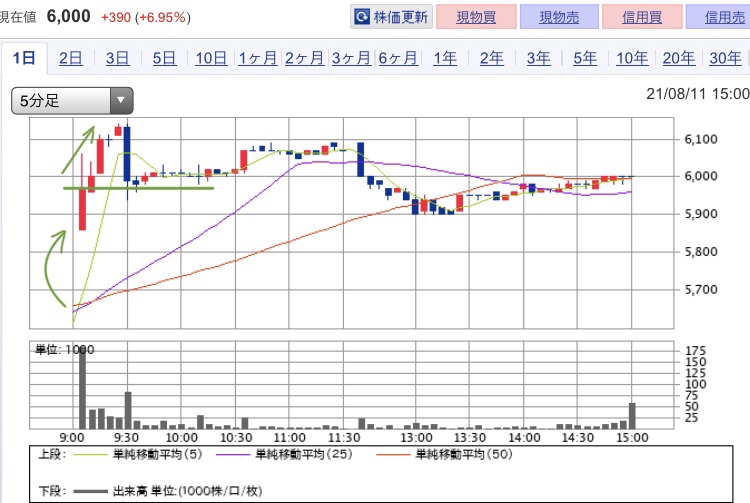750x503 pixels.
Task: Switch to the 2ヶ月 period tab
Action: (305, 58)
